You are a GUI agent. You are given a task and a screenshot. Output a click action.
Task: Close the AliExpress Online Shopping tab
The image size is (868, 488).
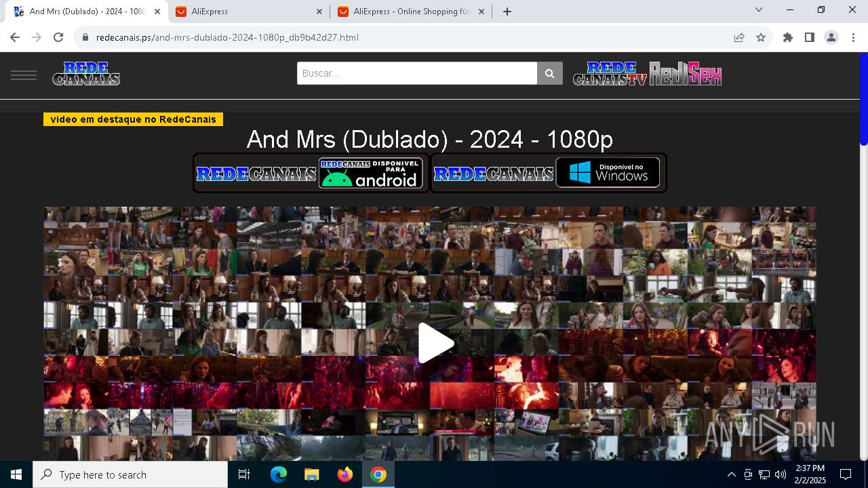(x=481, y=12)
